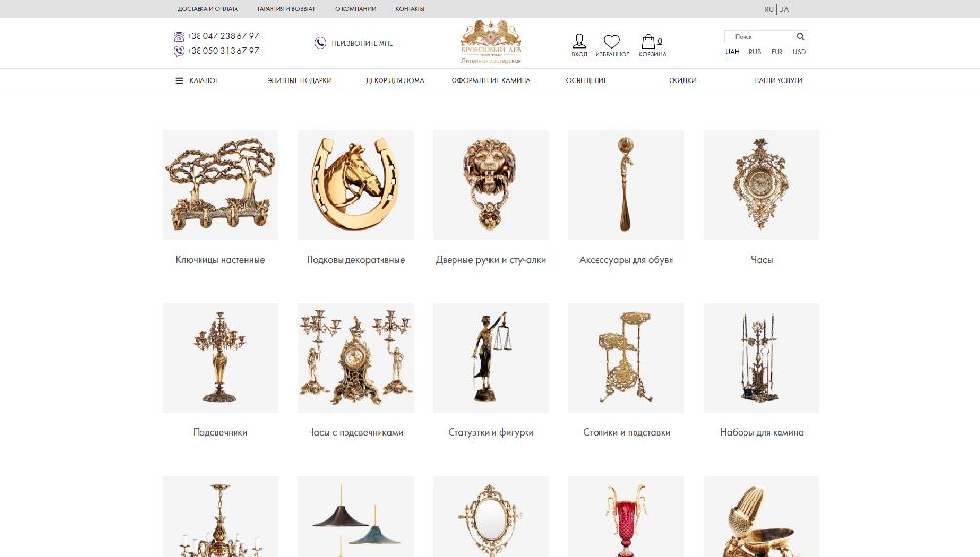Click the Каталог text label
The width and height of the screenshot is (980, 557).
point(203,81)
